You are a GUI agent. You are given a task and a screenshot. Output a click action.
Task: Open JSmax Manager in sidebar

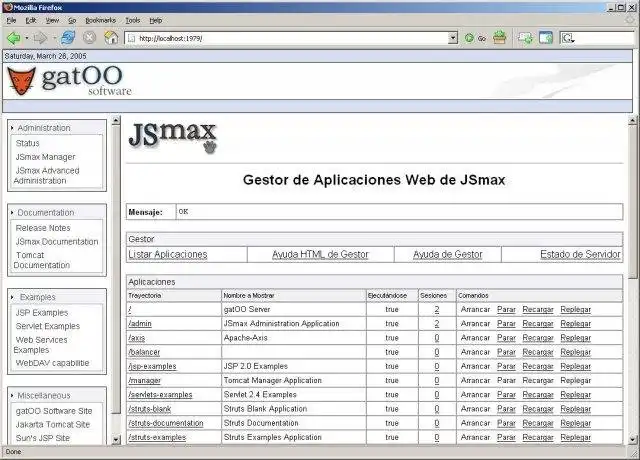pos(45,157)
